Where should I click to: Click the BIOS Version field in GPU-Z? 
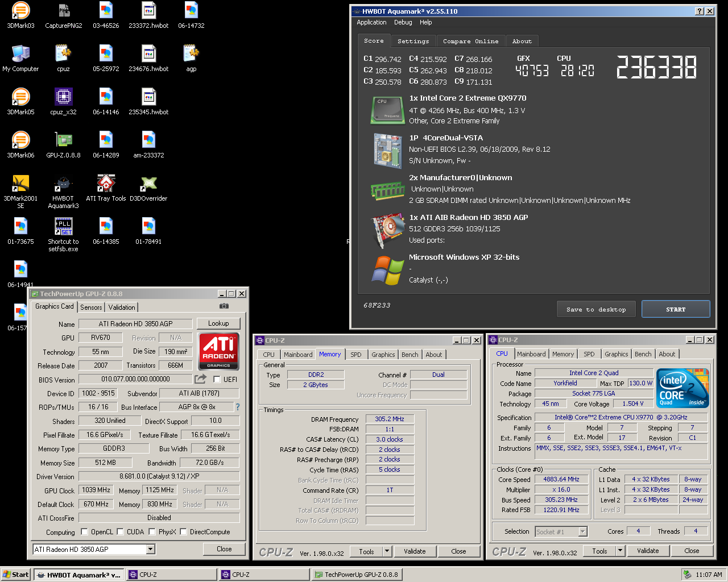pyautogui.click(x=135, y=379)
